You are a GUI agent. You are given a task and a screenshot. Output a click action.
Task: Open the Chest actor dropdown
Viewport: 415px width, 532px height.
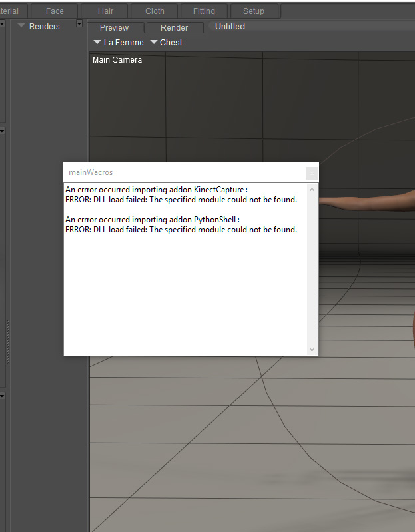pyautogui.click(x=167, y=43)
